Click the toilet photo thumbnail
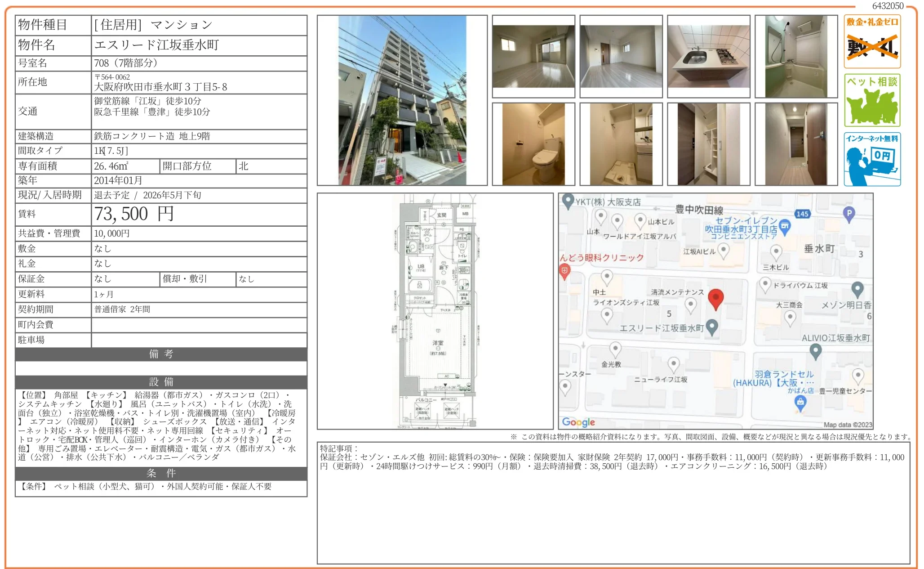 click(535, 143)
